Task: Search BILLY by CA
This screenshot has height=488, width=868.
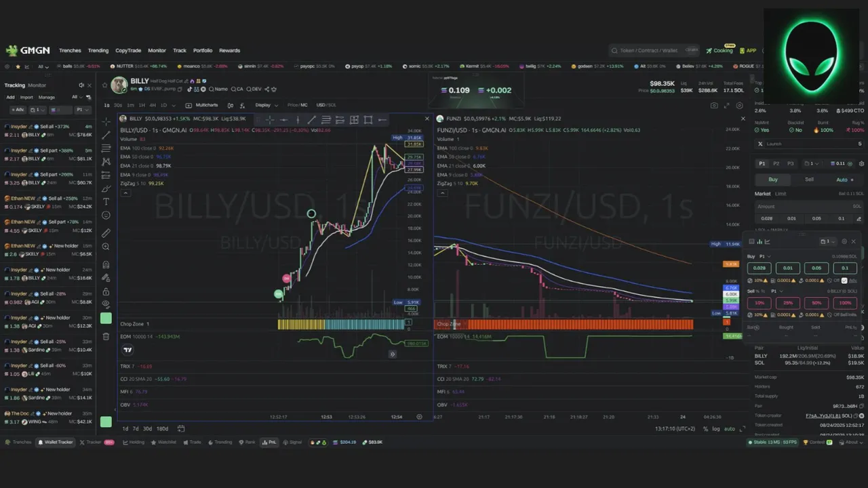Action: pos(237,89)
